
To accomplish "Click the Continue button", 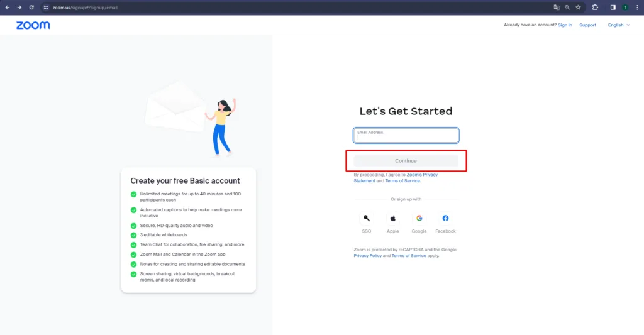I will point(406,161).
